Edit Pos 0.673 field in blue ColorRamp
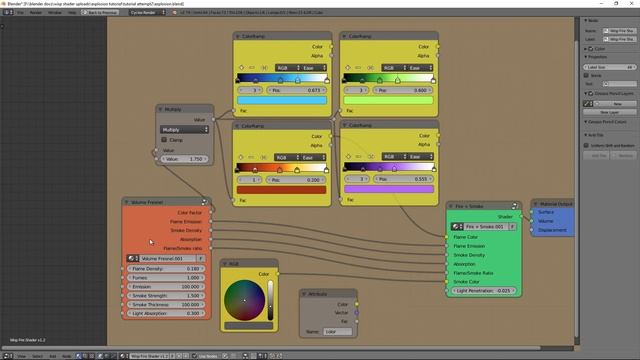The image size is (640, 360). click(297, 90)
